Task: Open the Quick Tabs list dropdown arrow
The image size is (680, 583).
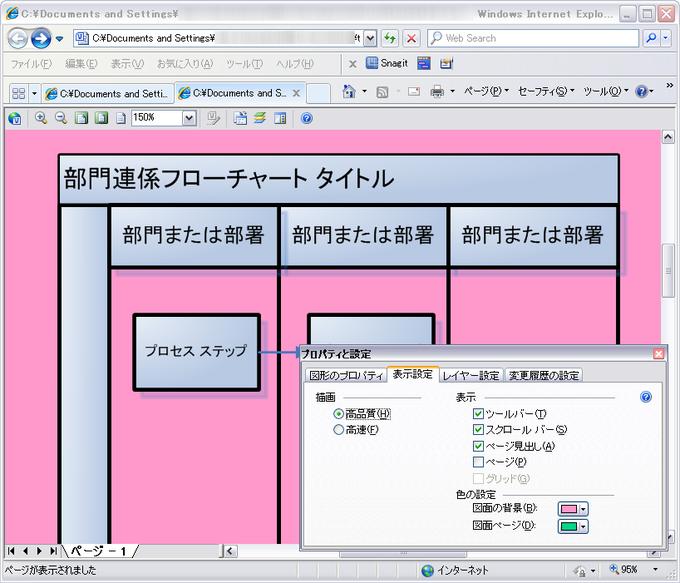Action: tap(34, 93)
